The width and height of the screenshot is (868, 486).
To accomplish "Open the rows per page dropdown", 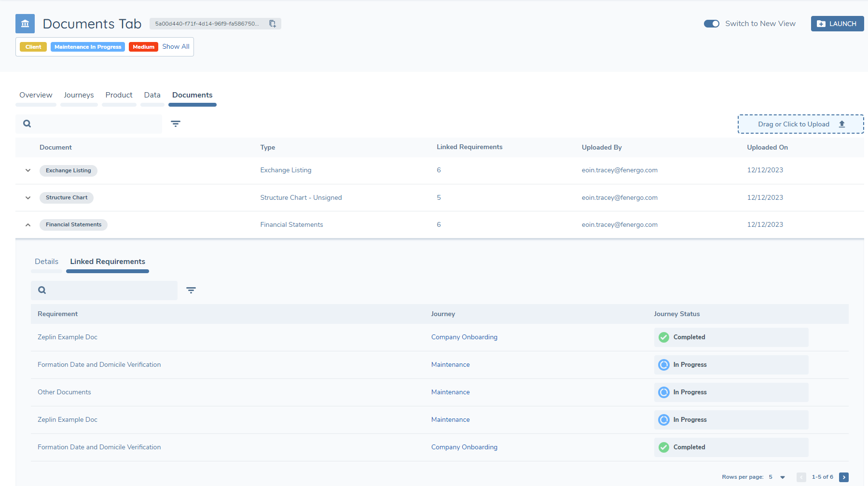I will point(783,477).
